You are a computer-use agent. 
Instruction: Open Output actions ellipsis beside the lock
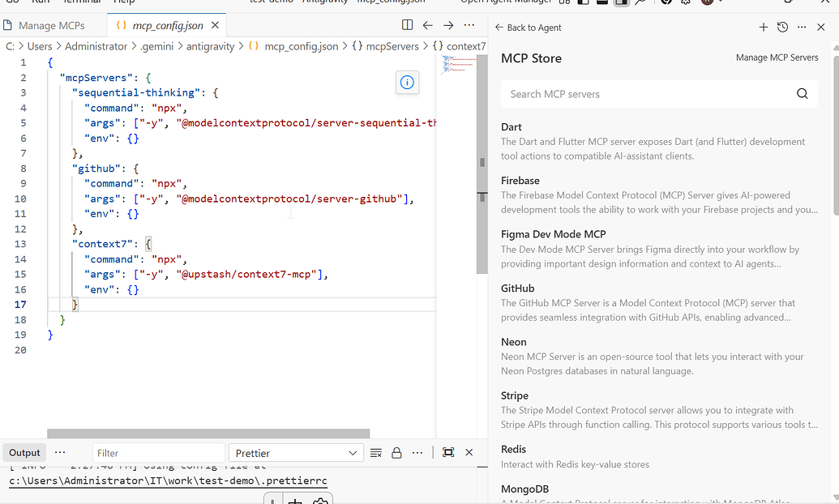(417, 453)
